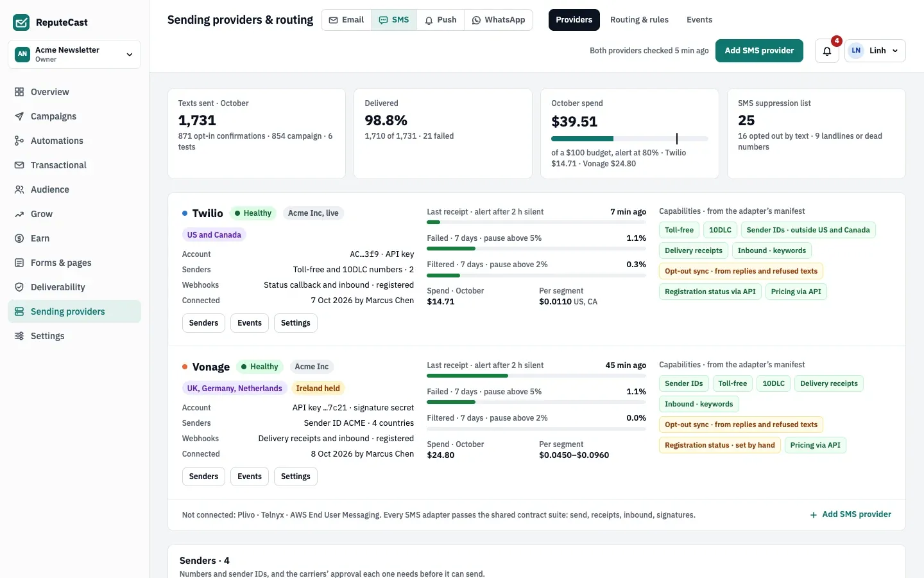The width and height of the screenshot is (924, 578).
Task: Click the Earn coin icon
Action: pyautogui.click(x=19, y=238)
